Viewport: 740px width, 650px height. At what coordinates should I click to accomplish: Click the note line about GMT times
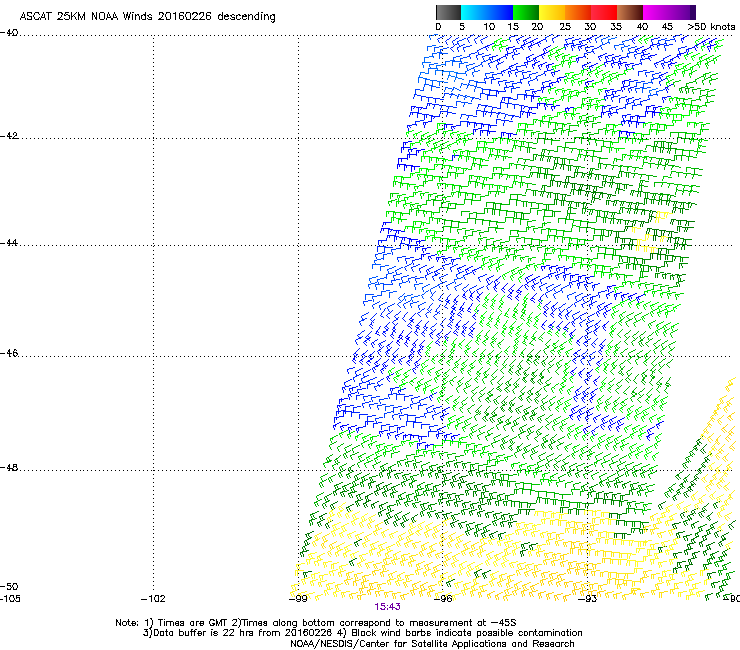(x=316, y=623)
